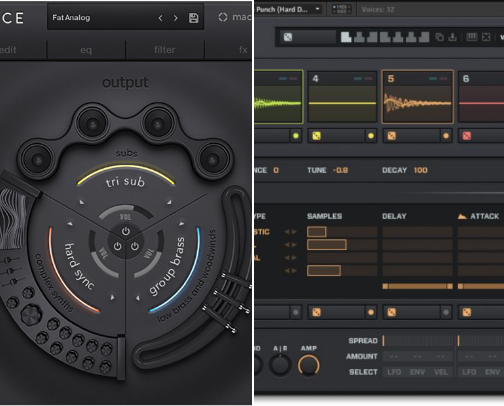Toggle teal indicator on pad 5 header
This screenshot has height=406, width=504.
click(433, 79)
